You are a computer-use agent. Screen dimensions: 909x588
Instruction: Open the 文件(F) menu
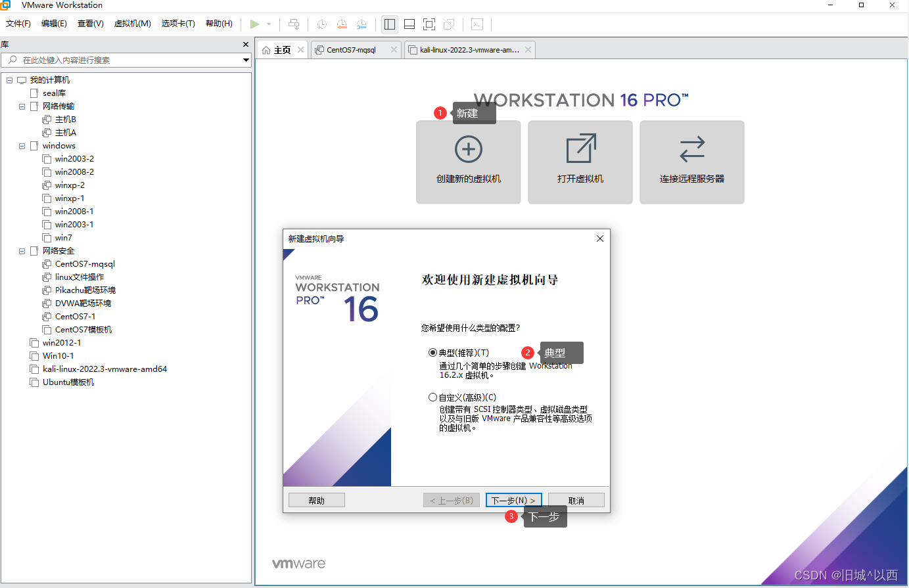point(18,24)
